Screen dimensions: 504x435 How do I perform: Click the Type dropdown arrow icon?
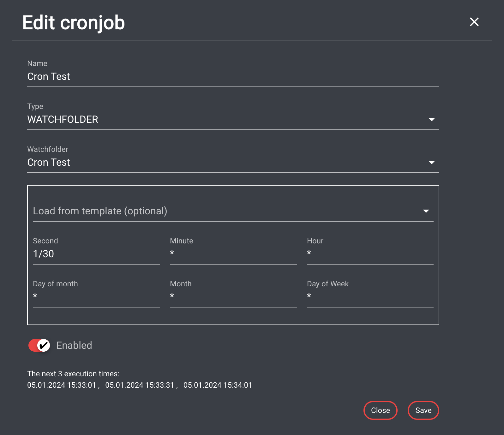coord(431,120)
